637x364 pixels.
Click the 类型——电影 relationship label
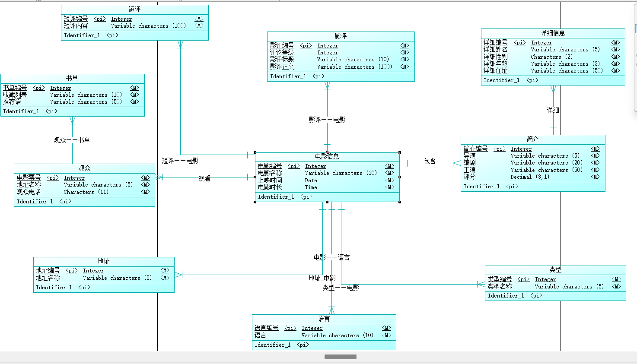click(341, 288)
